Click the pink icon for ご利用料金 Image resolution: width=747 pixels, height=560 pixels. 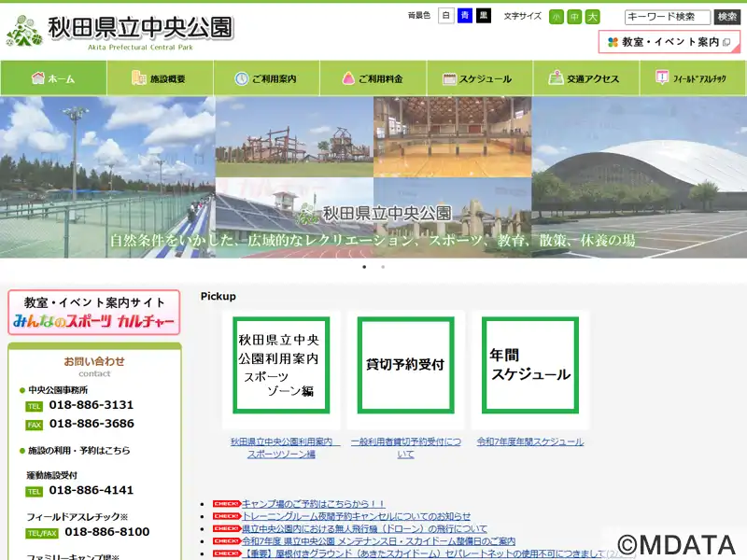(x=348, y=78)
